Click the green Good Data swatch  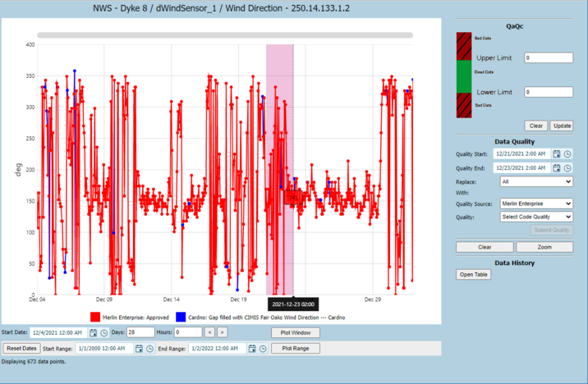pyautogui.click(x=464, y=76)
